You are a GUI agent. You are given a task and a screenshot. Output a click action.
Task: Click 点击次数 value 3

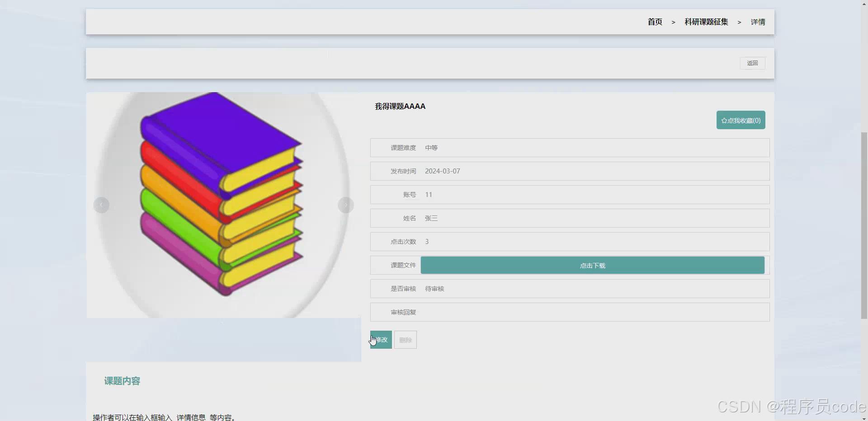(427, 242)
